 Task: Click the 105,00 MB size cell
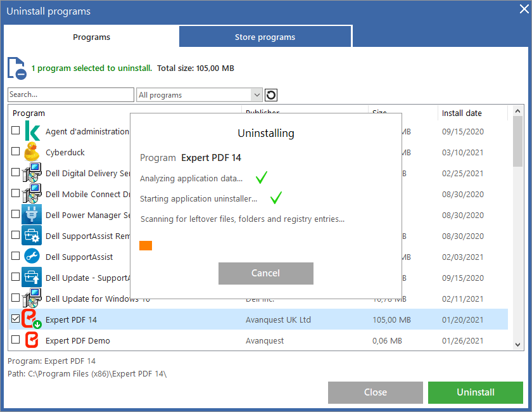(x=391, y=320)
